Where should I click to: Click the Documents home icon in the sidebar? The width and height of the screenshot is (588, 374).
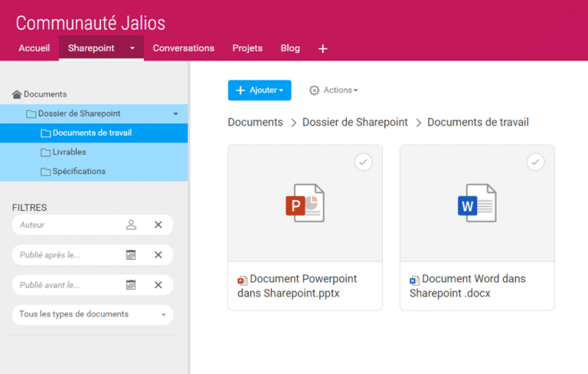coord(17,94)
